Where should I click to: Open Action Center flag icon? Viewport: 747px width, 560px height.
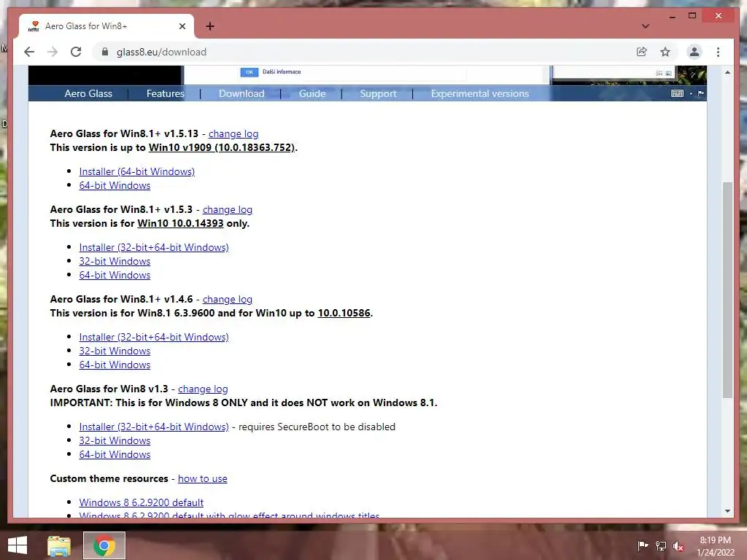(x=643, y=545)
